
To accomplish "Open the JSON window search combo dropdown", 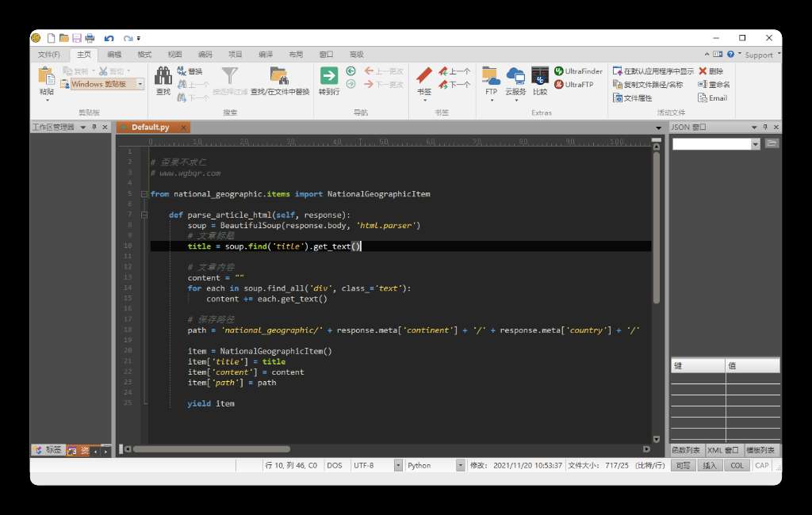I will (x=756, y=144).
